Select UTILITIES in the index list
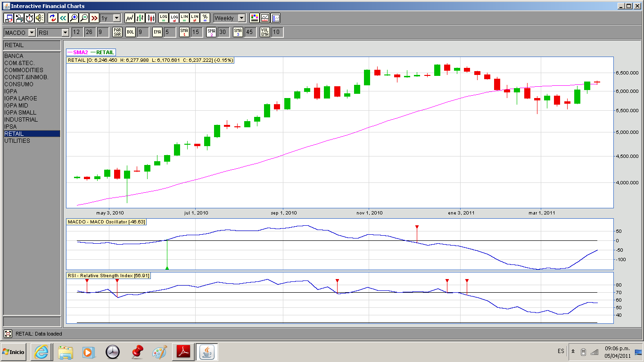 pos(17,141)
